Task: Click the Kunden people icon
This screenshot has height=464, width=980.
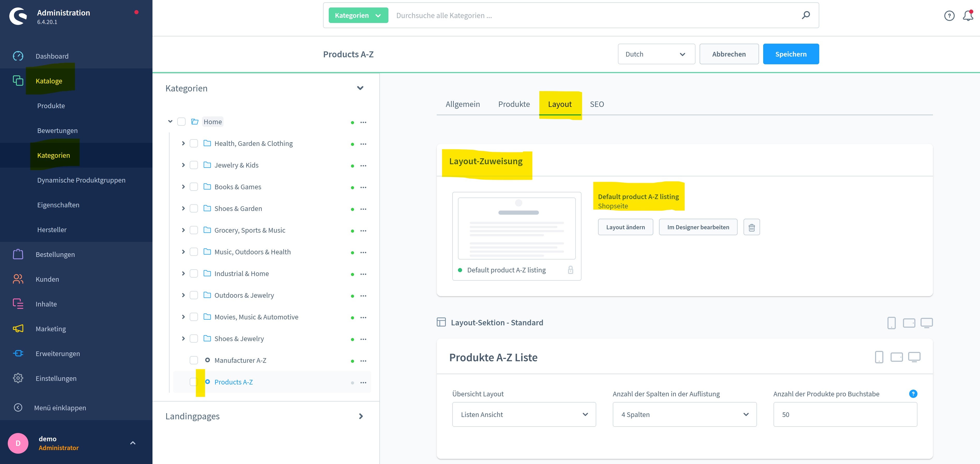Action: [x=18, y=279]
